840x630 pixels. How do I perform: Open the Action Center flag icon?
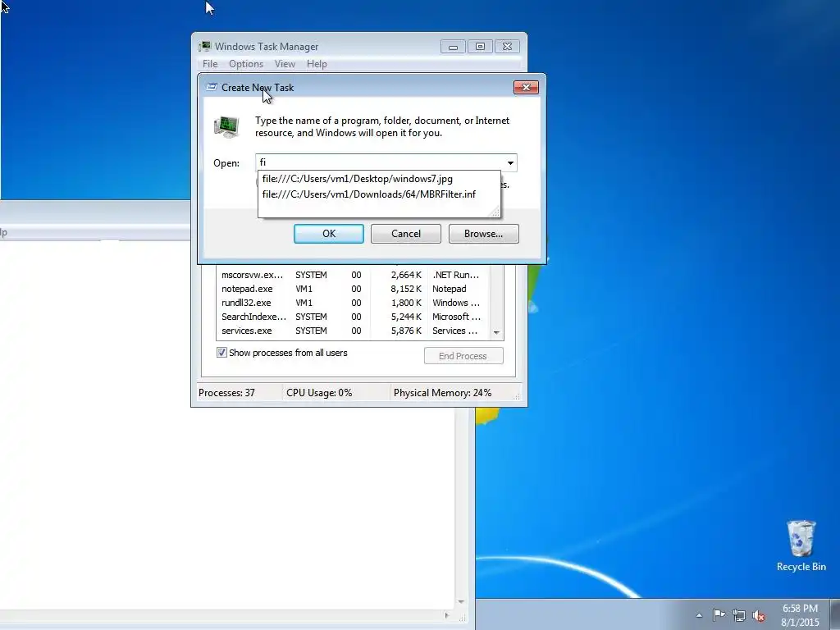[x=719, y=615]
